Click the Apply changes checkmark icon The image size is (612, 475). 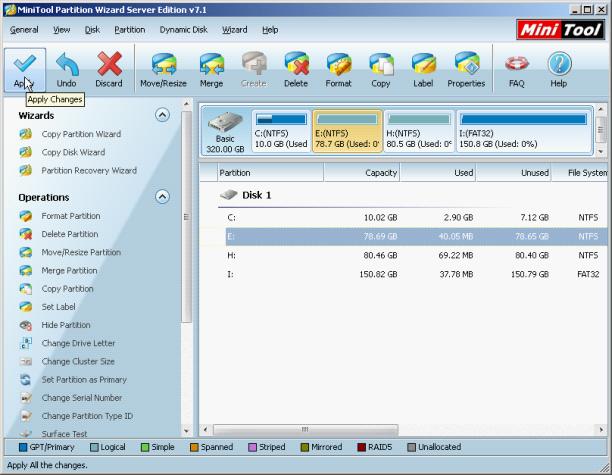click(x=24, y=64)
